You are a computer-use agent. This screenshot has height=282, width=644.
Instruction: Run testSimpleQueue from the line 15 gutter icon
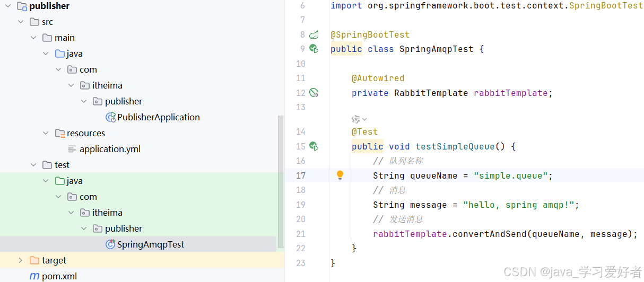coord(314,146)
